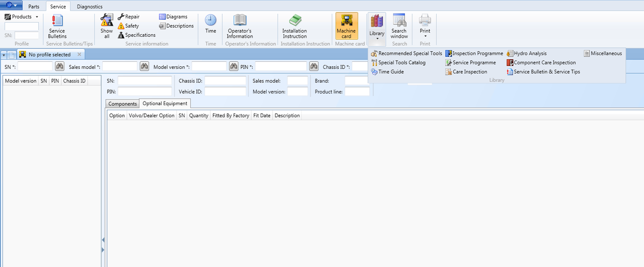Click the Sales model * search field

tap(120, 66)
